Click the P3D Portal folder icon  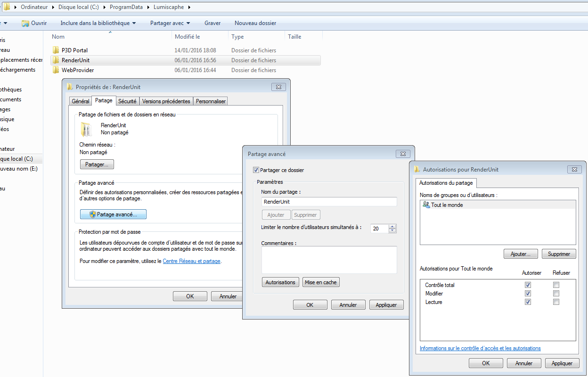(56, 50)
